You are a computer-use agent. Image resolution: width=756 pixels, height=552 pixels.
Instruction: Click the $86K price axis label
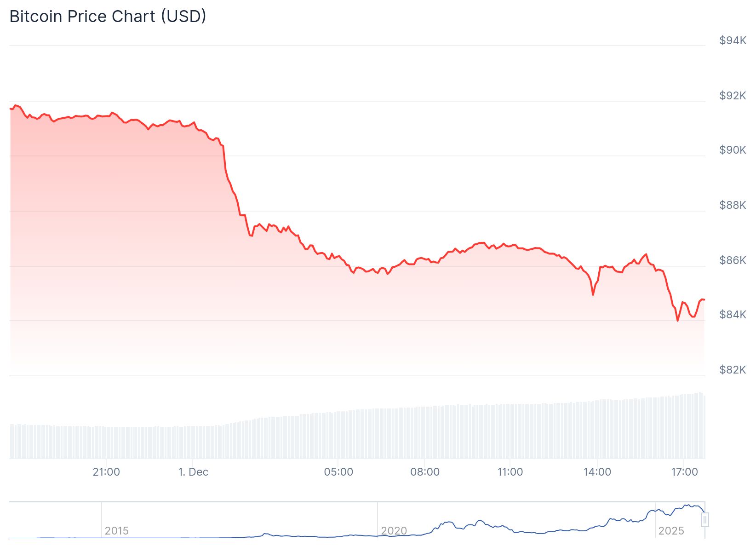tap(733, 260)
